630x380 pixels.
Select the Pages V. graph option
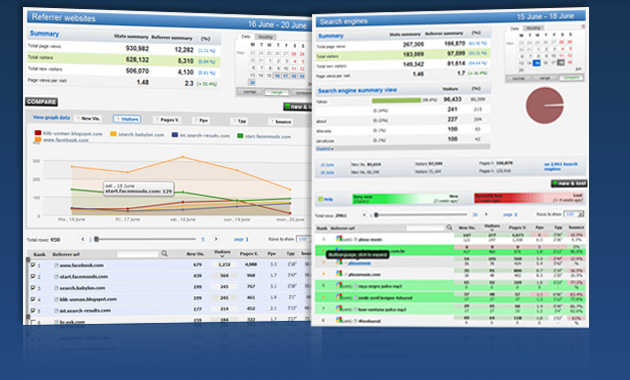click(167, 120)
